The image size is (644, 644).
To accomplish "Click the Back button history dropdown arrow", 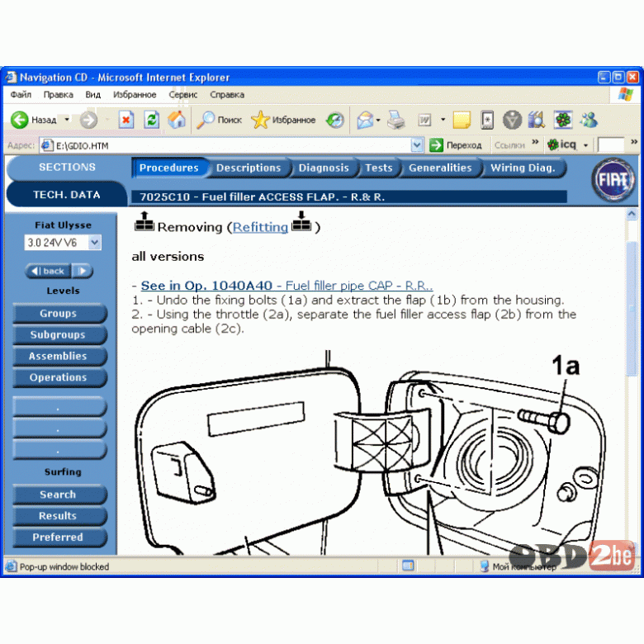I will pos(67,120).
